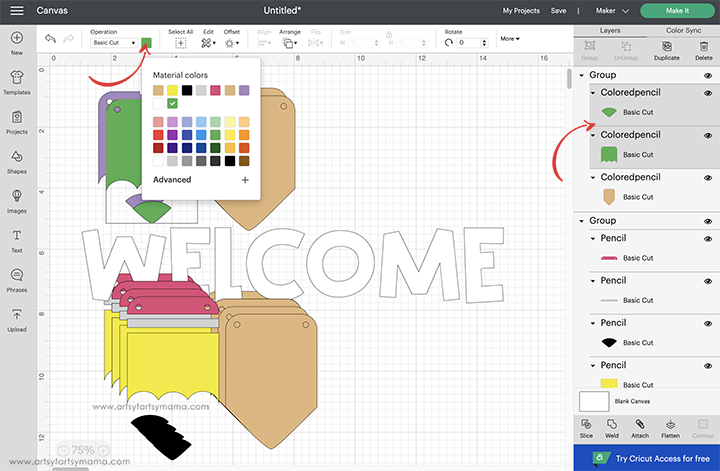Hide the green cone Coloredpencil layer
This screenshot has height=471, width=720.
click(708, 93)
